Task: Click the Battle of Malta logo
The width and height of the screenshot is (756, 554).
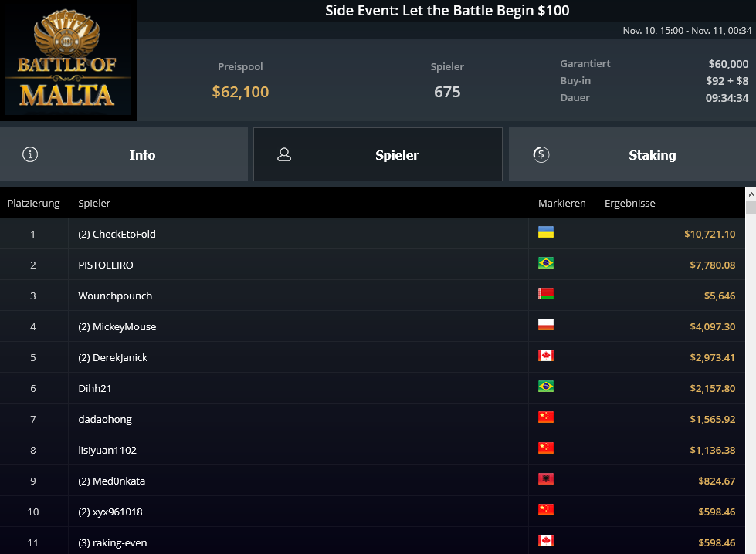Action: point(68,60)
